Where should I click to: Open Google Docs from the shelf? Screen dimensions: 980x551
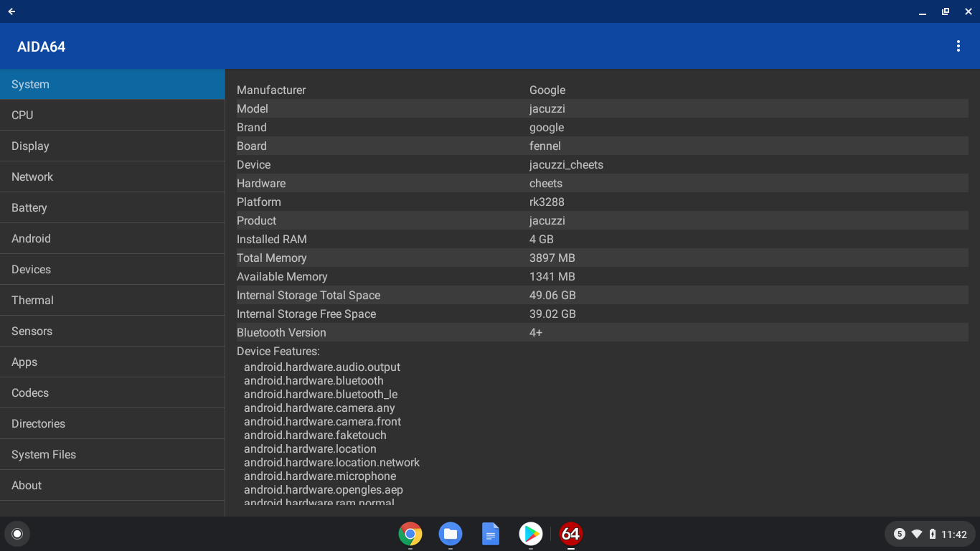click(x=491, y=534)
